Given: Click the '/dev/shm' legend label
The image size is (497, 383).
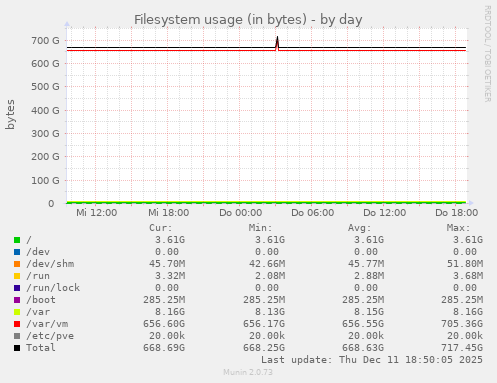Looking at the screenshot, I should [50, 264].
